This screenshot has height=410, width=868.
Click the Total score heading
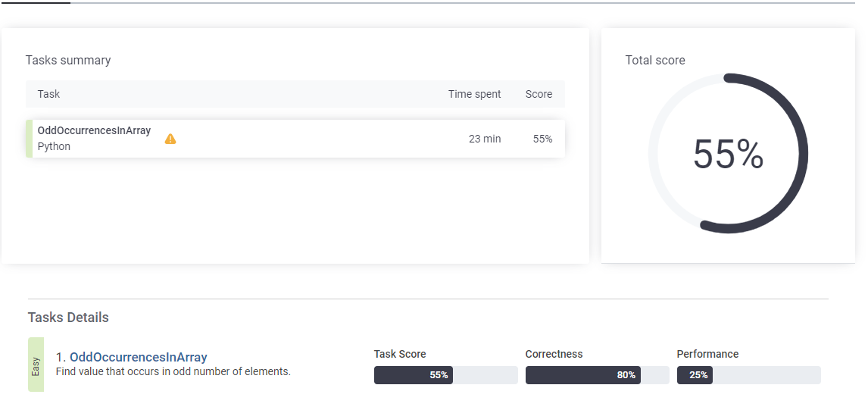pyautogui.click(x=655, y=61)
